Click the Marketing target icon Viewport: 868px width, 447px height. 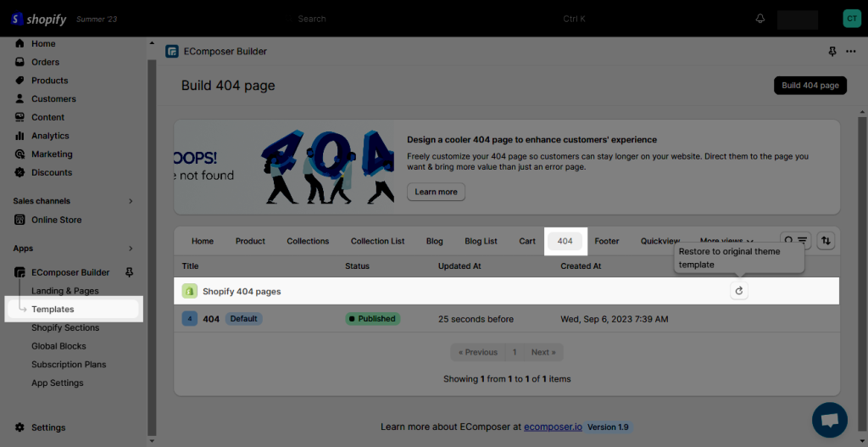20,154
